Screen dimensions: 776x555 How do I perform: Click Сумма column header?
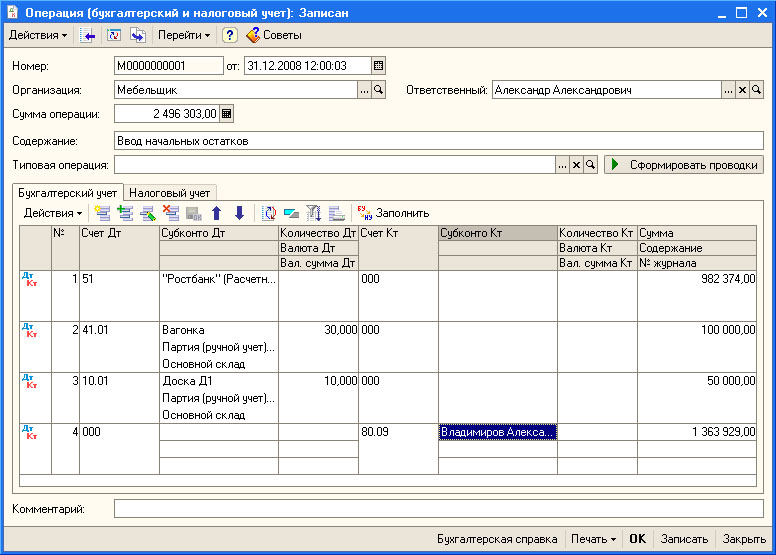coord(697,233)
